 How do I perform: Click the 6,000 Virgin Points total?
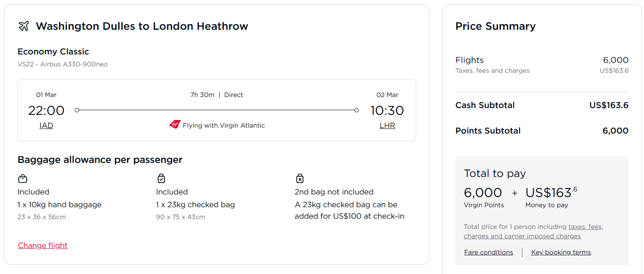[x=483, y=193]
